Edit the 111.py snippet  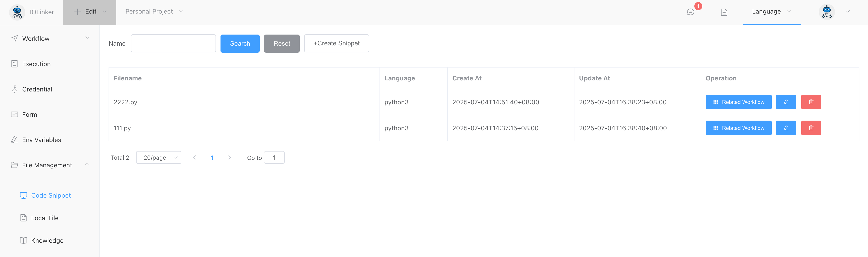[786, 128]
